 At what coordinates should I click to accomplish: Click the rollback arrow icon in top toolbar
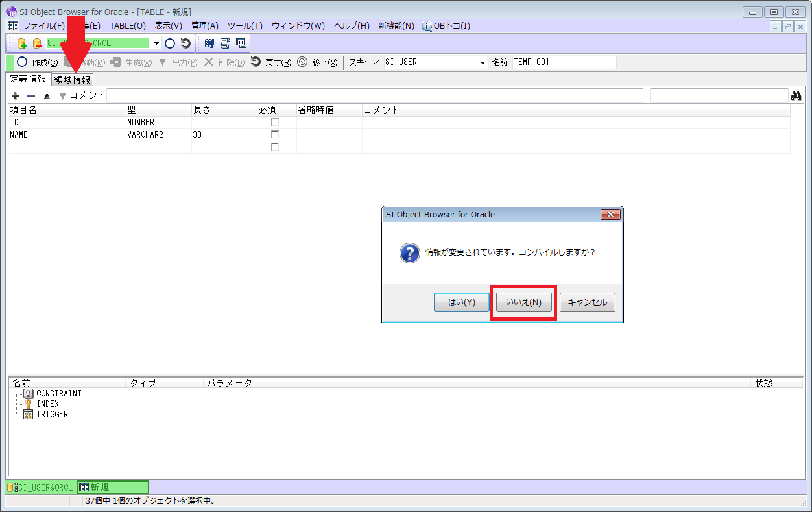point(185,43)
